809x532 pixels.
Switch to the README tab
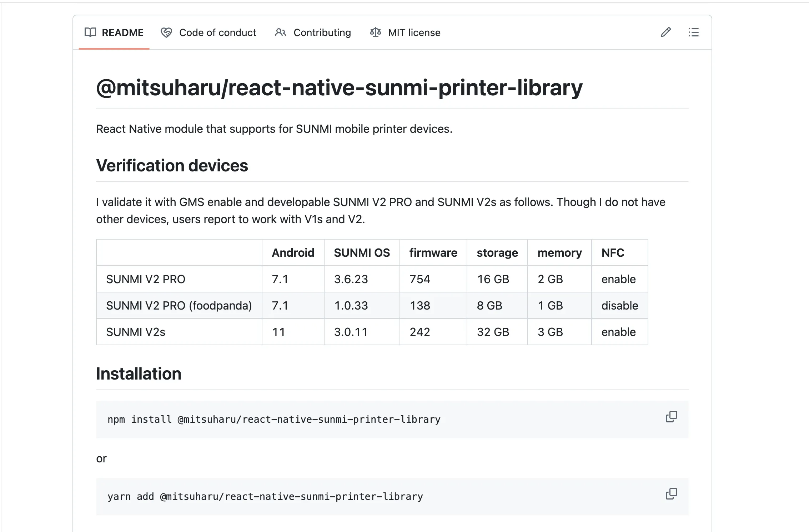122,32
